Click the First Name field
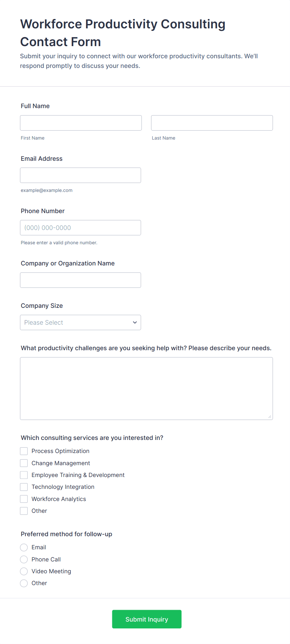 pos(81,123)
